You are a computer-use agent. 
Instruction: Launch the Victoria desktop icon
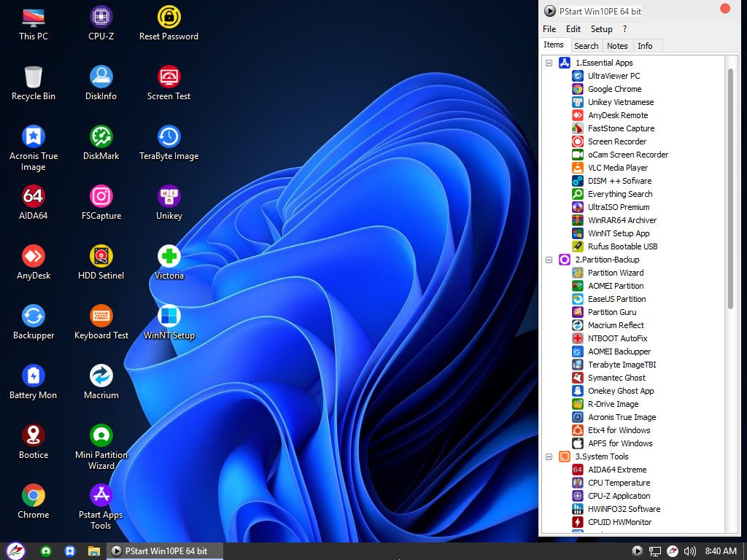point(169,262)
